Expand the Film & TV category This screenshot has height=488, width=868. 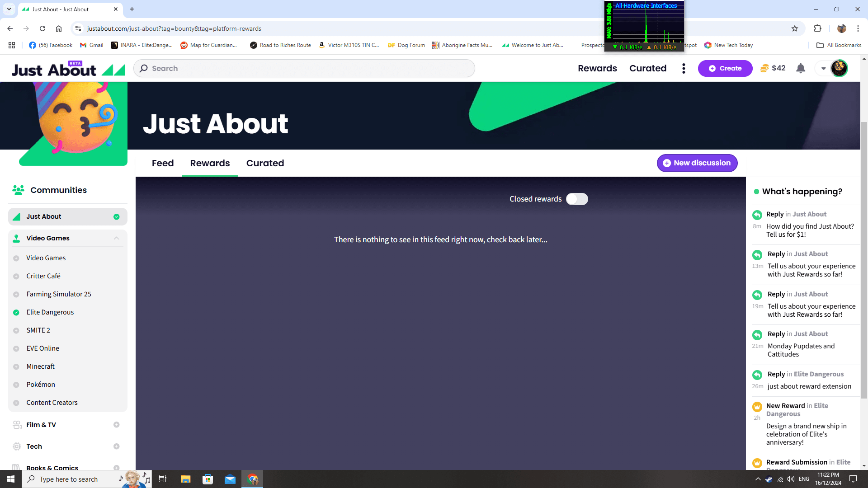tap(117, 425)
